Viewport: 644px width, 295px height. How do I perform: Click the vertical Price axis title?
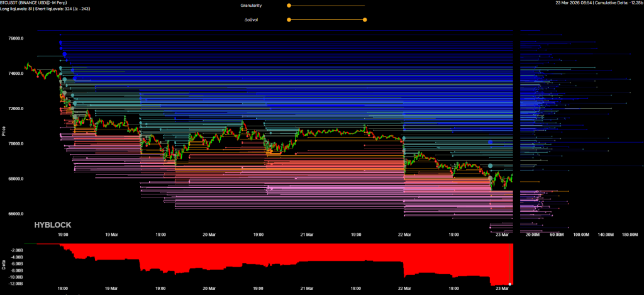[x=3, y=131]
